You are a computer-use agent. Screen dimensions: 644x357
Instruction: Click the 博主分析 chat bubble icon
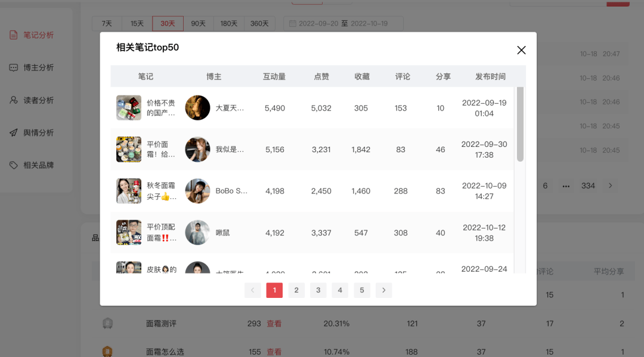tap(14, 67)
